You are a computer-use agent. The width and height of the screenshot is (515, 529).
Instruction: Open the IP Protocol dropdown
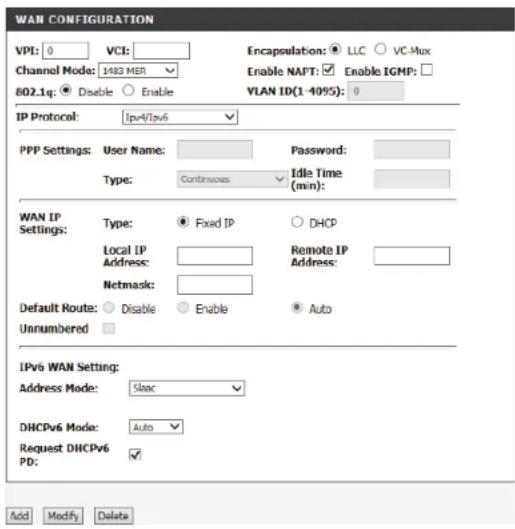[x=180, y=117]
